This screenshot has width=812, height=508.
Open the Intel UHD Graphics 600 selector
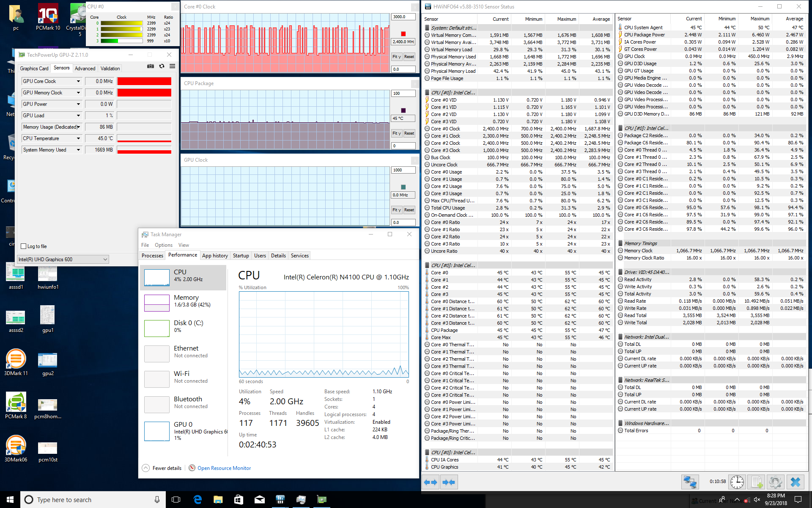click(x=63, y=260)
